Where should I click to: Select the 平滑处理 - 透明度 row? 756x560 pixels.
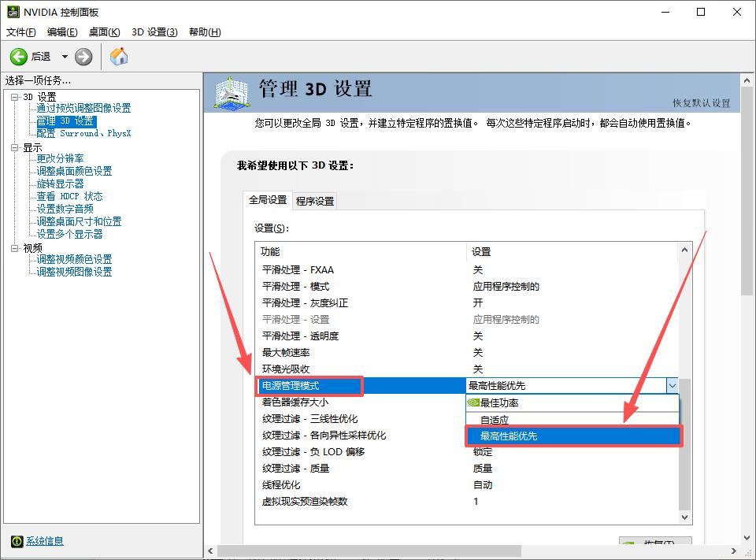tap(467, 336)
